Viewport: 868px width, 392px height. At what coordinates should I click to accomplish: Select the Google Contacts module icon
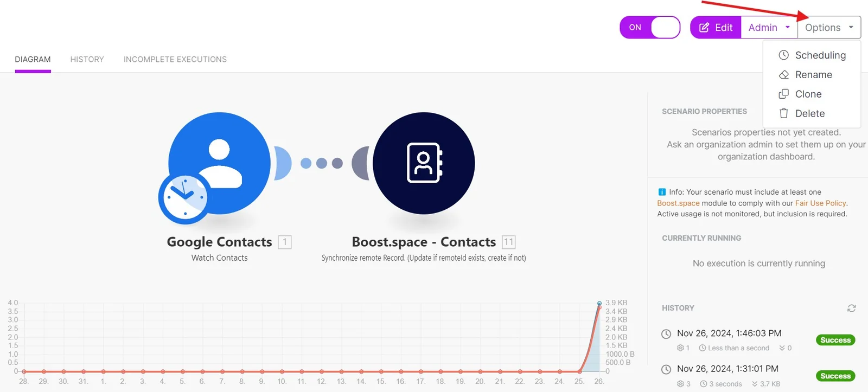[x=219, y=163]
